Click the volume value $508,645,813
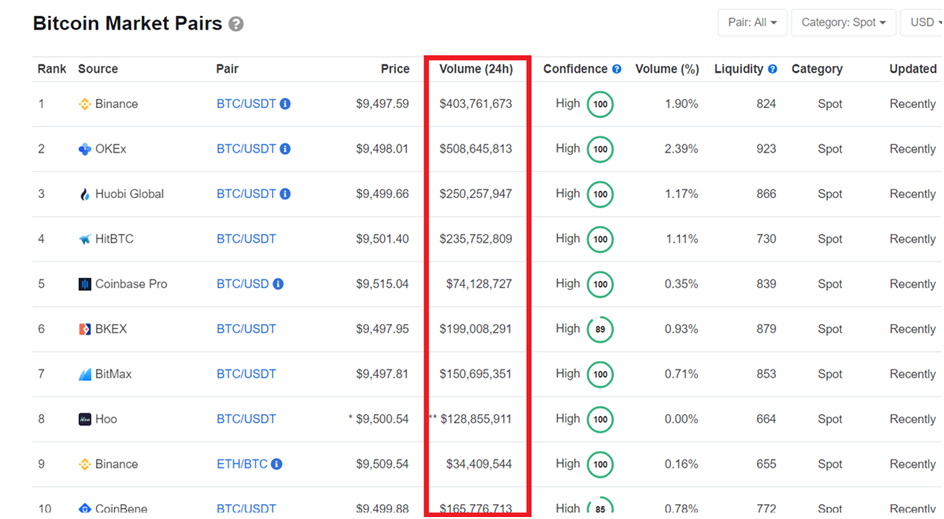The width and height of the screenshot is (944, 519). coord(476,149)
